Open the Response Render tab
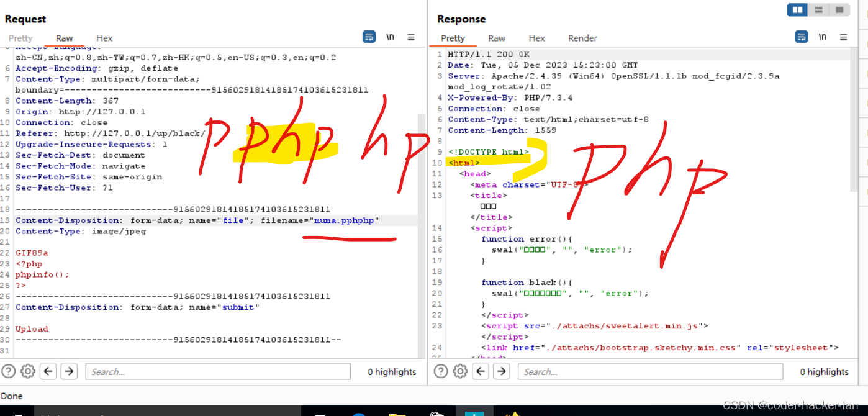The height and width of the screenshot is (416, 868). [x=582, y=38]
